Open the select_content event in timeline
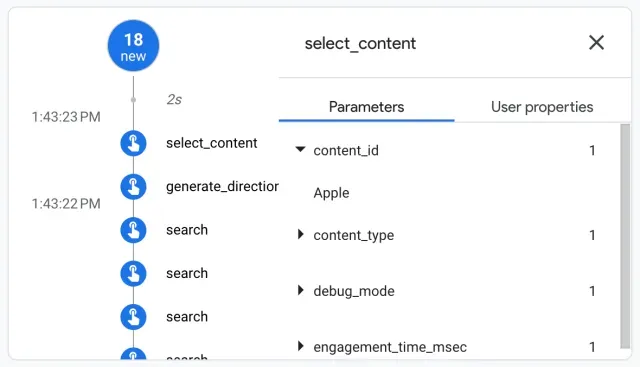 click(211, 143)
